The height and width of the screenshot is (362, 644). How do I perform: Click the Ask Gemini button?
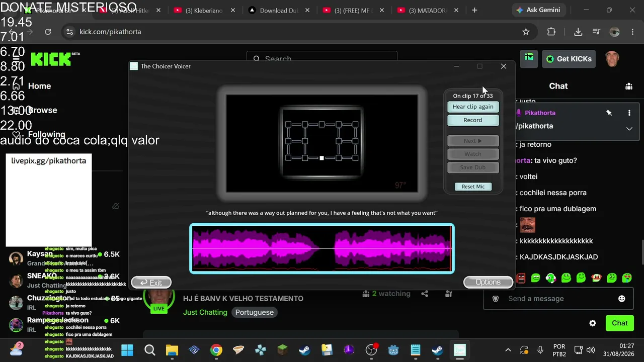pyautogui.click(x=539, y=10)
